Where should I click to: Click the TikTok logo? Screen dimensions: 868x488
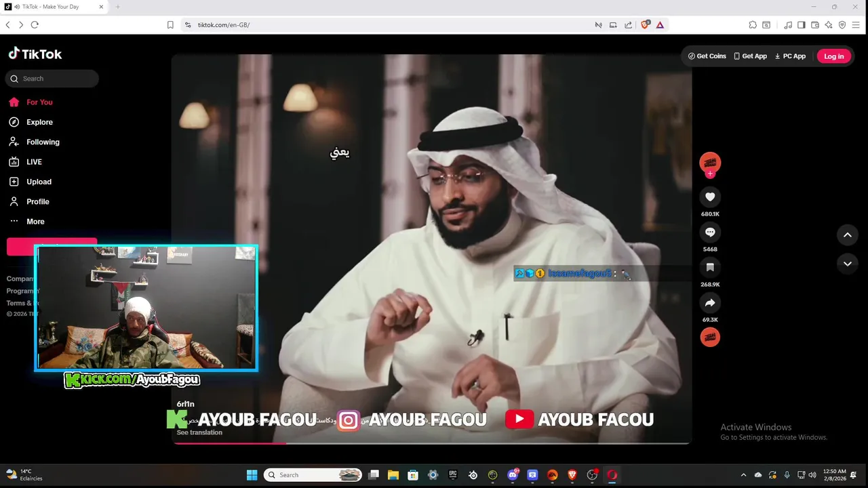click(x=35, y=54)
